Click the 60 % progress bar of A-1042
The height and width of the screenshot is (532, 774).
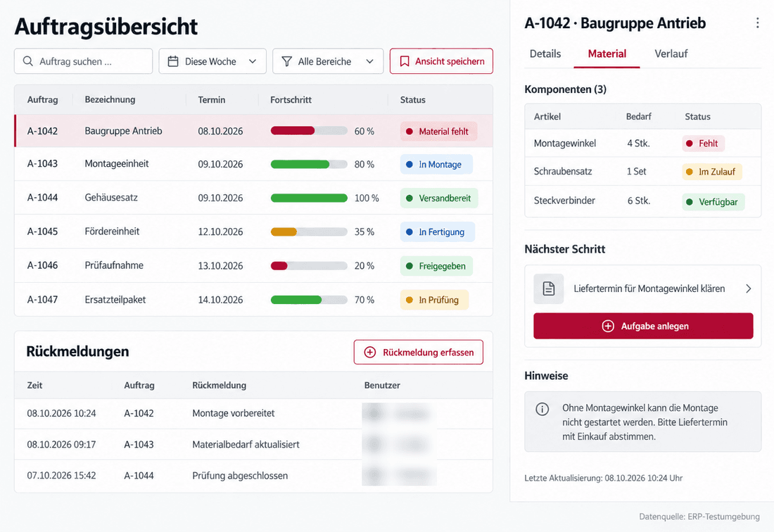click(309, 131)
